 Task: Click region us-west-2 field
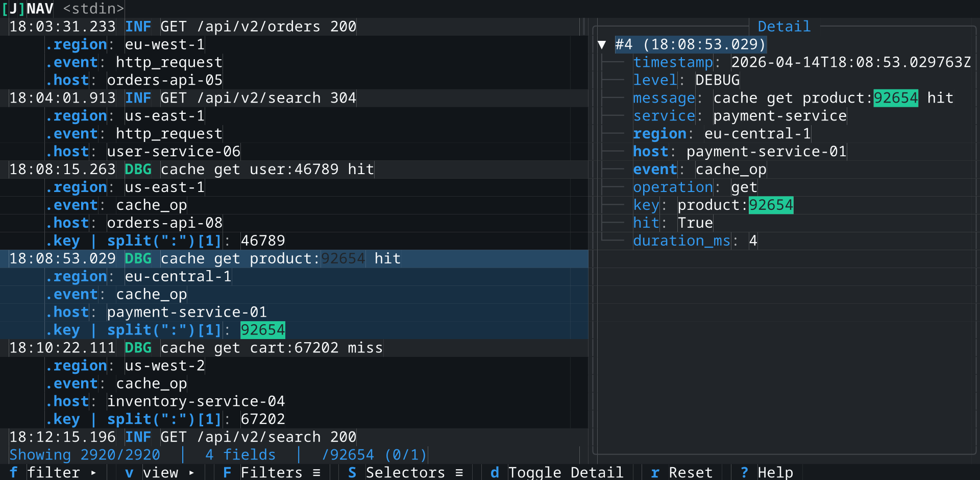click(125, 366)
